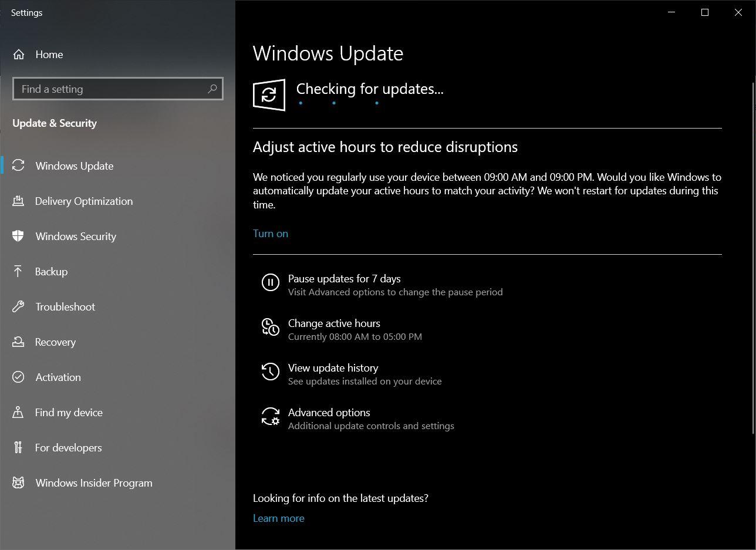This screenshot has height=550, width=756.
Task: Click the Learn more link
Action: pos(279,518)
